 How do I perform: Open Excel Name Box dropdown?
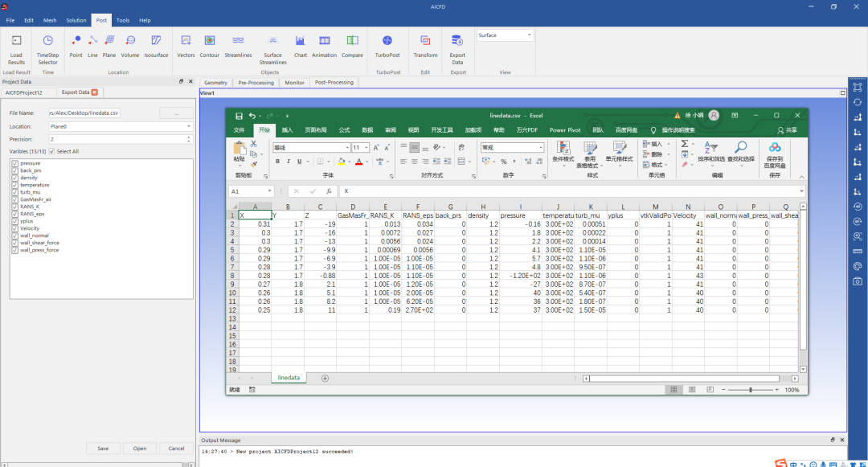pos(269,191)
